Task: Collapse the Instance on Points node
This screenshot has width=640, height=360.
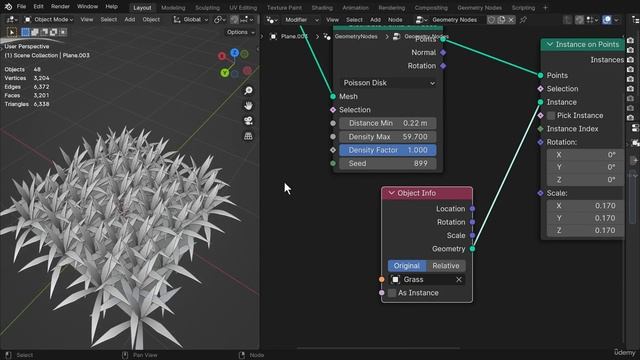Action: (549, 44)
